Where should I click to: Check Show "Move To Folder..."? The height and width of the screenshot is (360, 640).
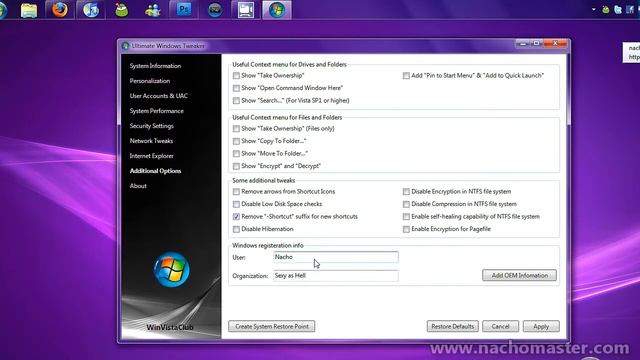236,153
